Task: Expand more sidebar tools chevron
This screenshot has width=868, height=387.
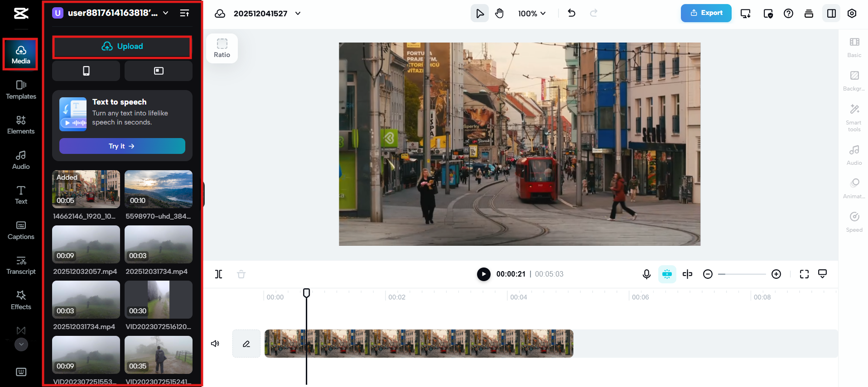Action: click(x=21, y=344)
